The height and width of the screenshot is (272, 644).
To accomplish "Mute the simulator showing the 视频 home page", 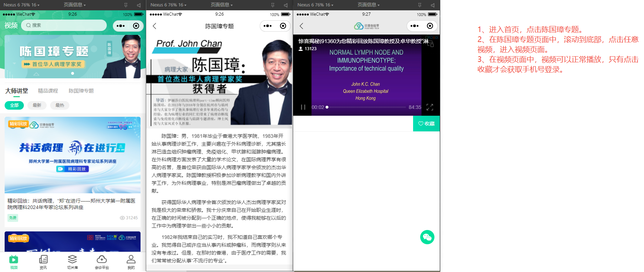I will 139,5.
